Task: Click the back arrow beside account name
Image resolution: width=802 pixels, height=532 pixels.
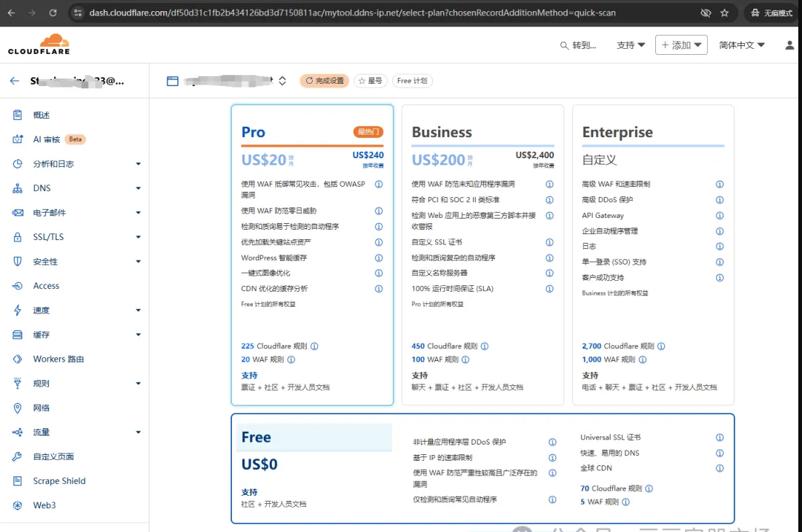Action: pyautogui.click(x=14, y=81)
